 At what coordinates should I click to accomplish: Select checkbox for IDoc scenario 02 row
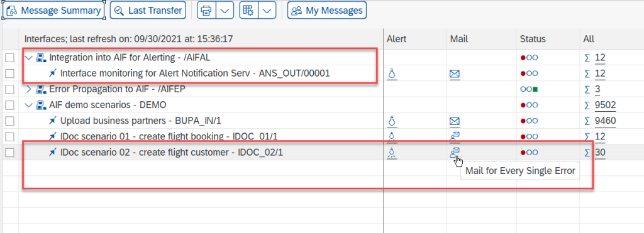[x=9, y=153]
